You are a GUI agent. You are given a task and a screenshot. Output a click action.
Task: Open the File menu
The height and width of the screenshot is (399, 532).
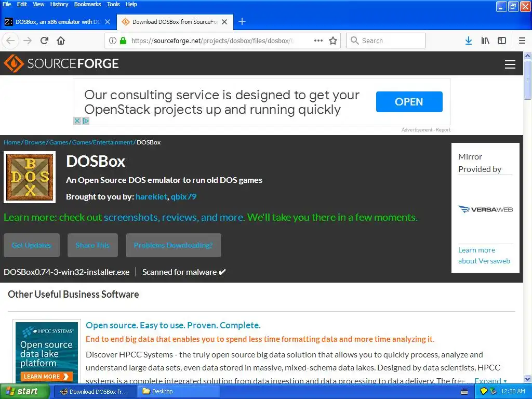[x=7, y=4]
